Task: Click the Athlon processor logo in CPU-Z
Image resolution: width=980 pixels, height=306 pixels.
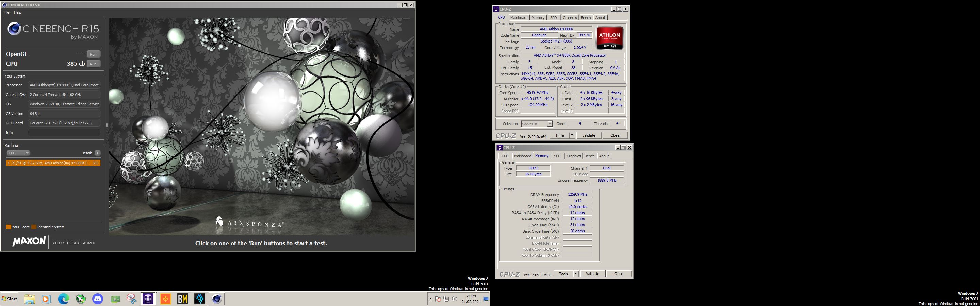Action: pos(609,38)
